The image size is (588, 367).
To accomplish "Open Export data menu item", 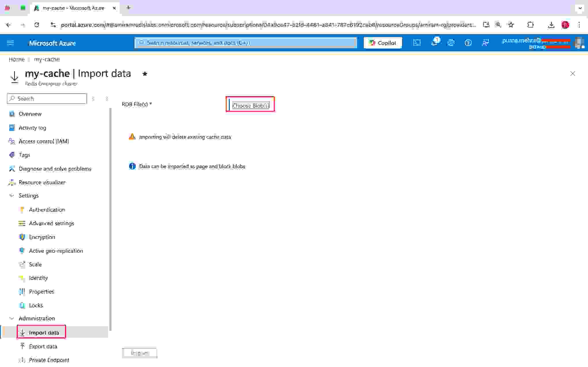I will (x=43, y=346).
